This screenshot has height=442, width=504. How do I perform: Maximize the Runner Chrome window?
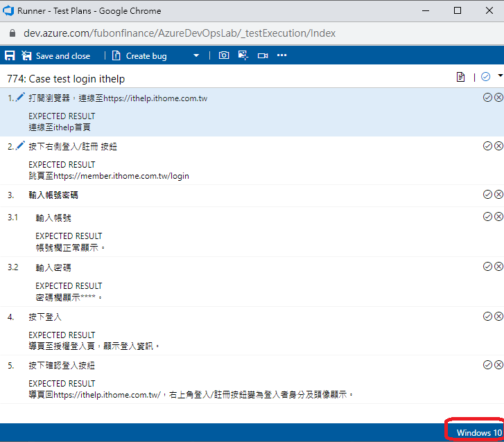click(x=458, y=10)
